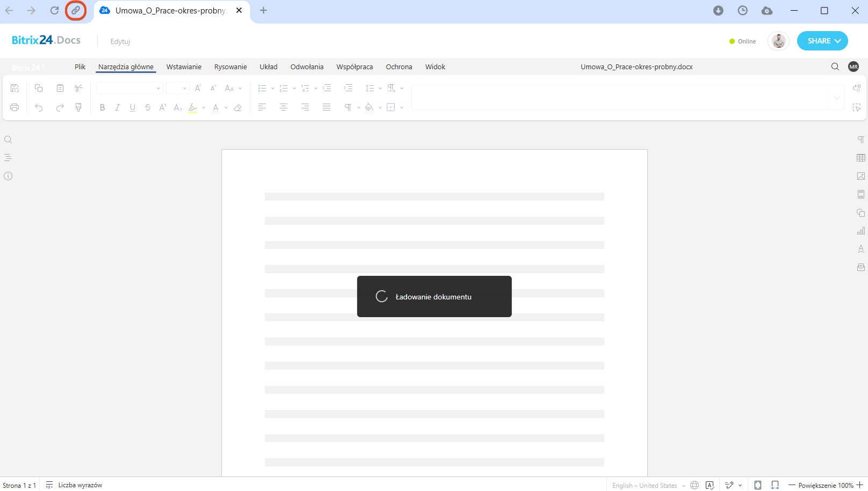Image resolution: width=868 pixels, height=491 pixels.
Task: Toggle italic formatting
Action: (x=117, y=107)
